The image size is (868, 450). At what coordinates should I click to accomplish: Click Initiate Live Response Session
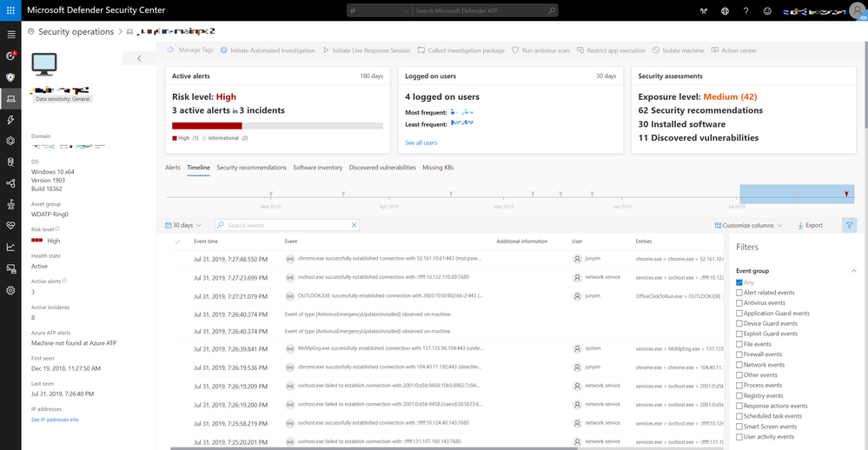point(367,50)
